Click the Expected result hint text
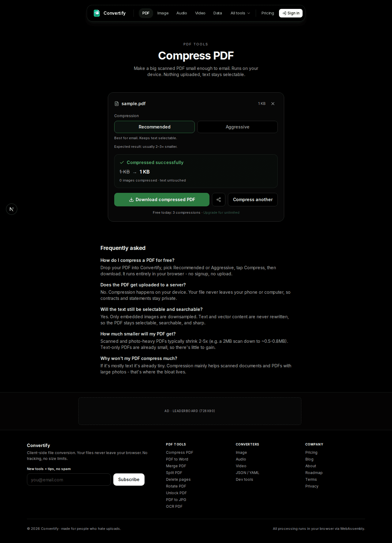Screen dimensions: 392x543 click(146, 147)
